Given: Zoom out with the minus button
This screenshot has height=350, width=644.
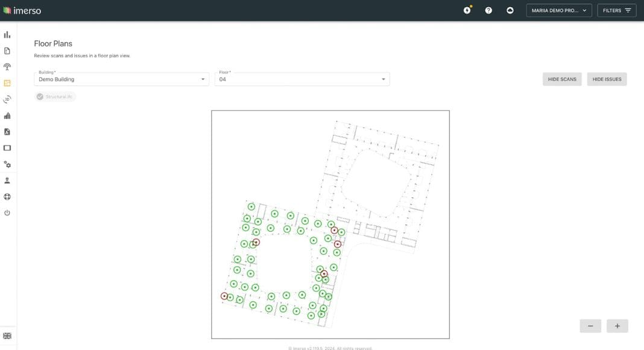Looking at the screenshot, I should 590,326.
